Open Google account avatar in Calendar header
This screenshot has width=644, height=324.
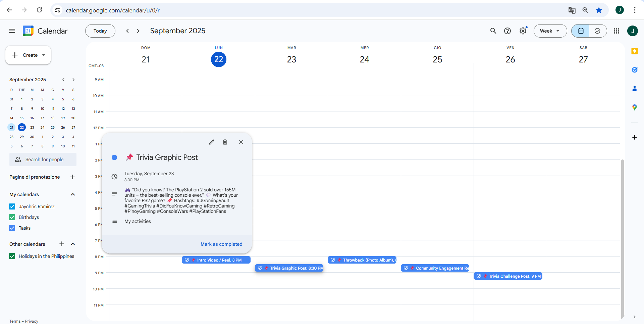pyautogui.click(x=633, y=31)
